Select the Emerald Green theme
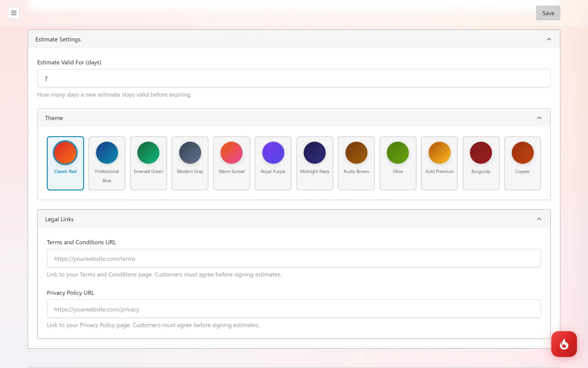588x368 pixels. [148, 163]
